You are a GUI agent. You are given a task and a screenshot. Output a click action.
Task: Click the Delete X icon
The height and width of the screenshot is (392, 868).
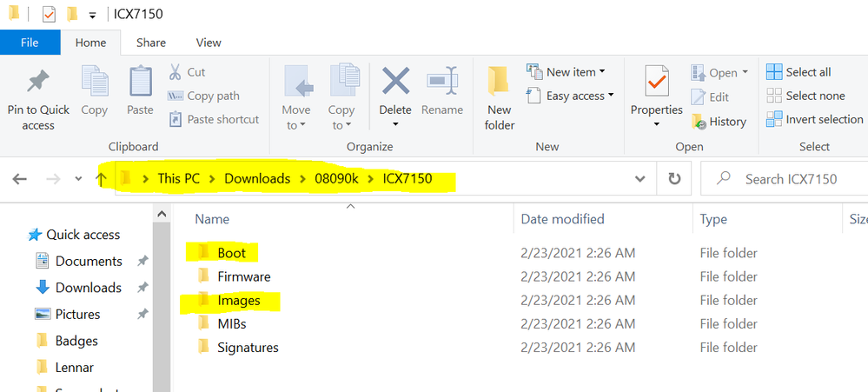click(396, 81)
